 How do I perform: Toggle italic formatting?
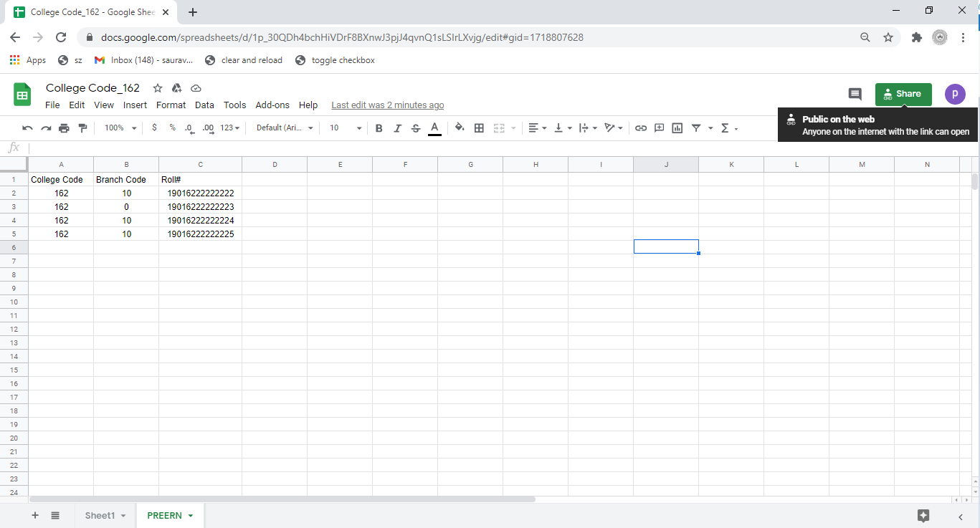(x=397, y=128)
